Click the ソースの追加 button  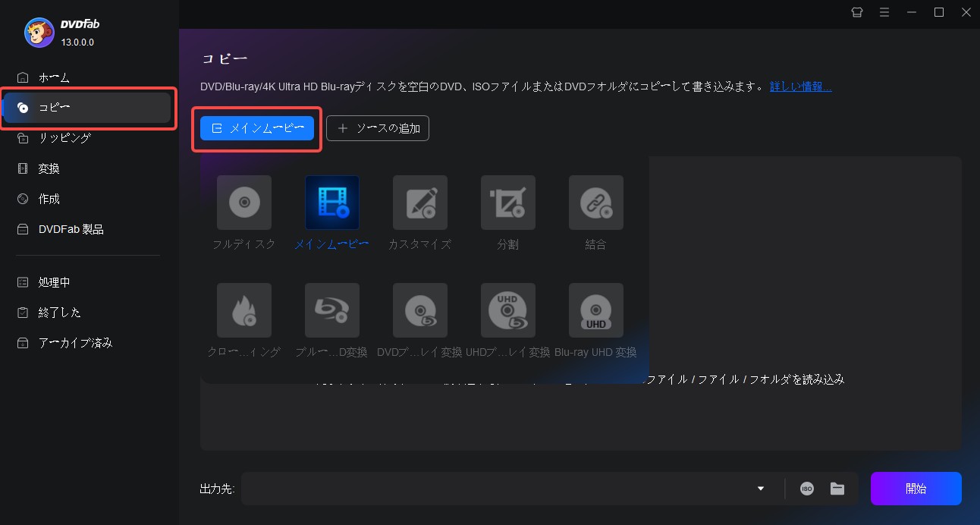[x=378, y=129]
